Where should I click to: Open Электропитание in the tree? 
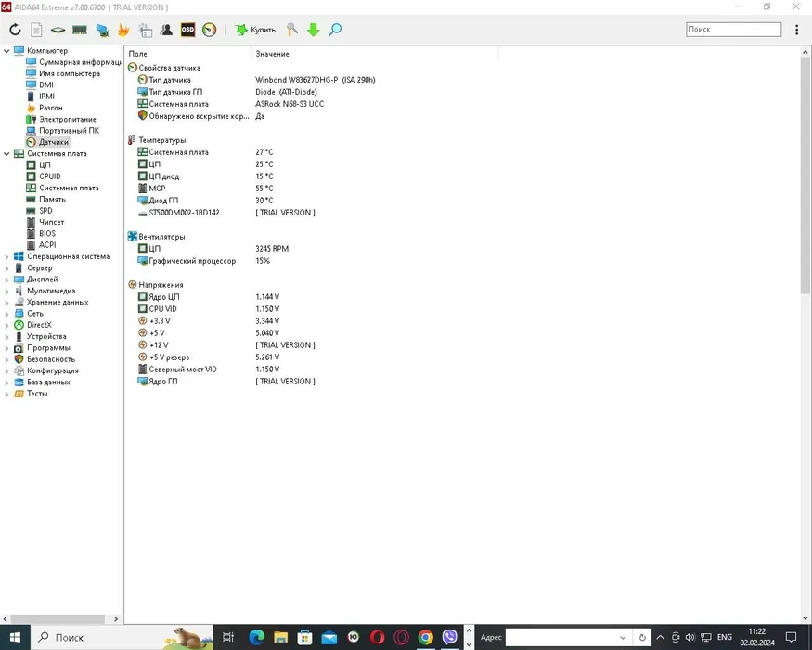(x=67, y=120)
